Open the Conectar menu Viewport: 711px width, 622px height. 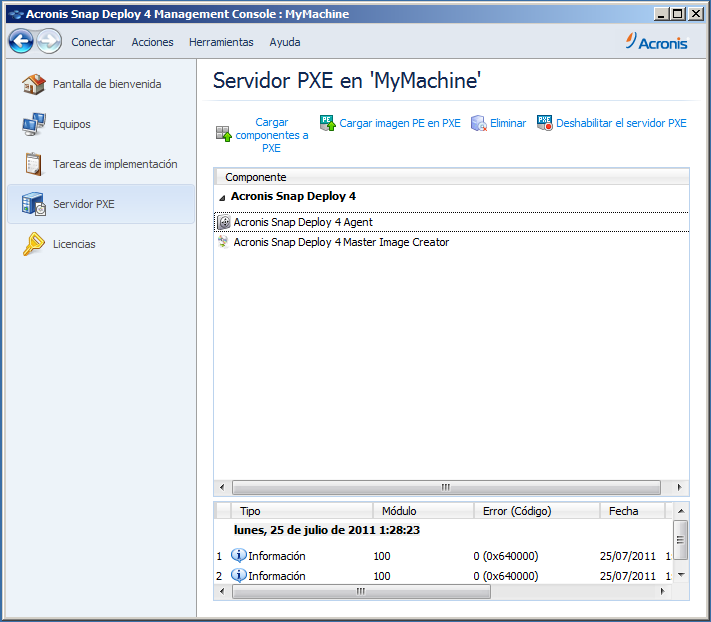pos(93,42)
